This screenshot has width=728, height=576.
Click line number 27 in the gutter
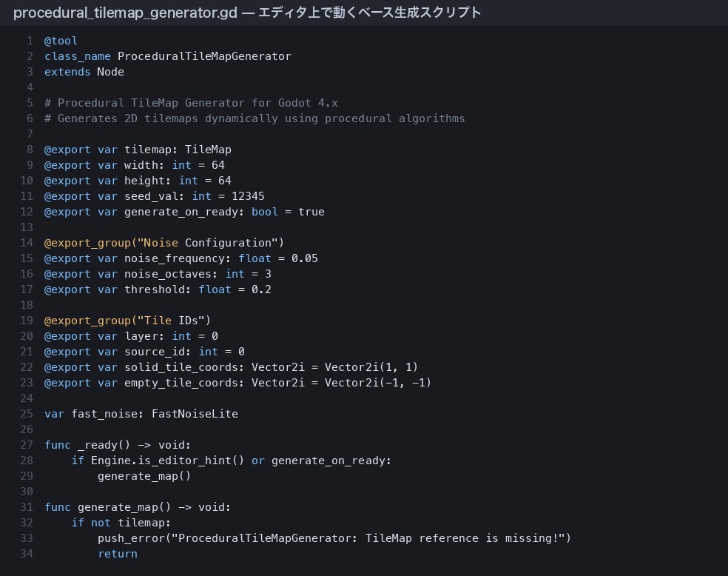(x=27, y=446)
